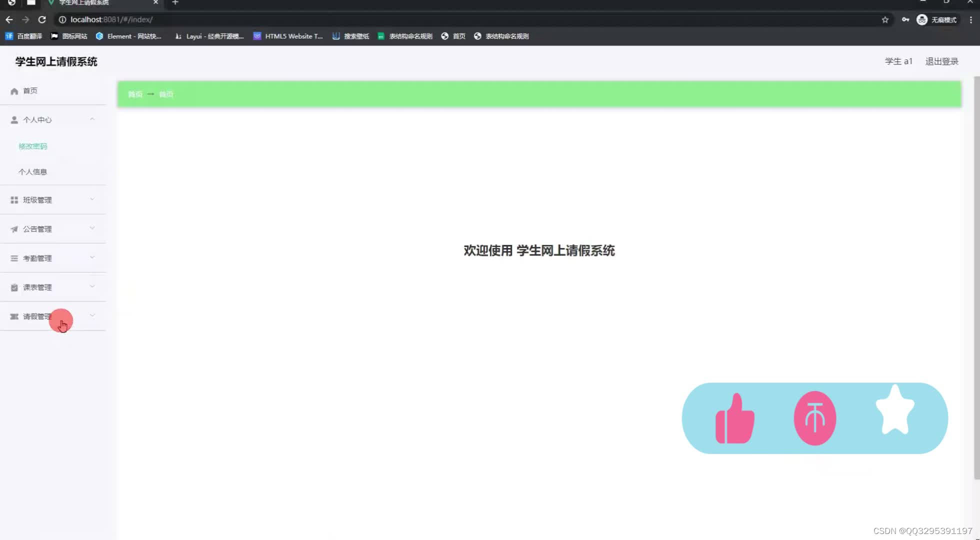Open the first 表结构命名规则 bookmark with green icon
The image size is (980, 540).
coord(405,36)
